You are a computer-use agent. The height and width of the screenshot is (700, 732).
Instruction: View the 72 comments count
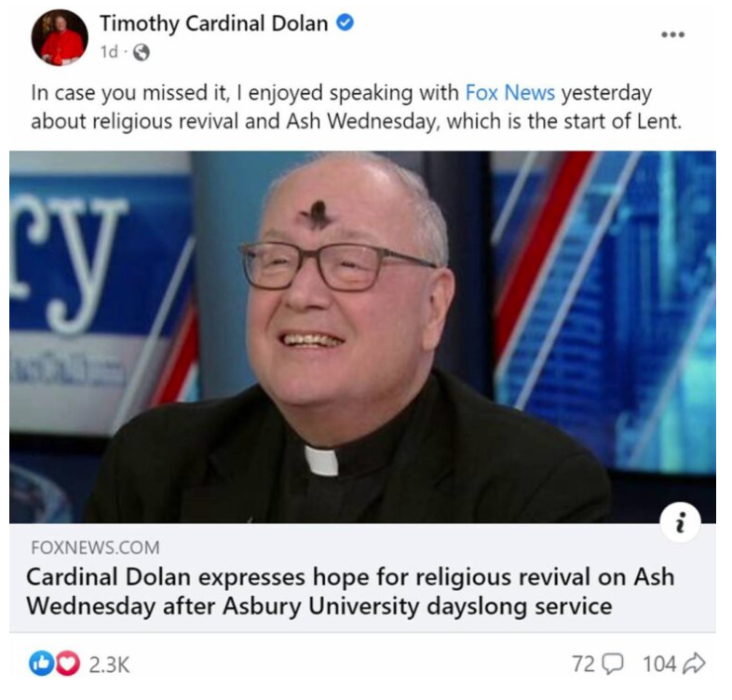(584, 664)
